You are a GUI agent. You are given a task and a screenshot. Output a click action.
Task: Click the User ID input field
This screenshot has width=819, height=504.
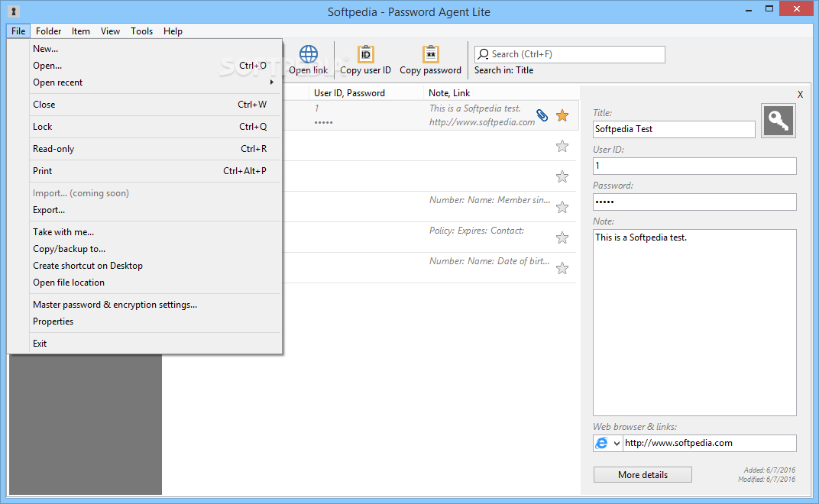[x=694, y=166]
